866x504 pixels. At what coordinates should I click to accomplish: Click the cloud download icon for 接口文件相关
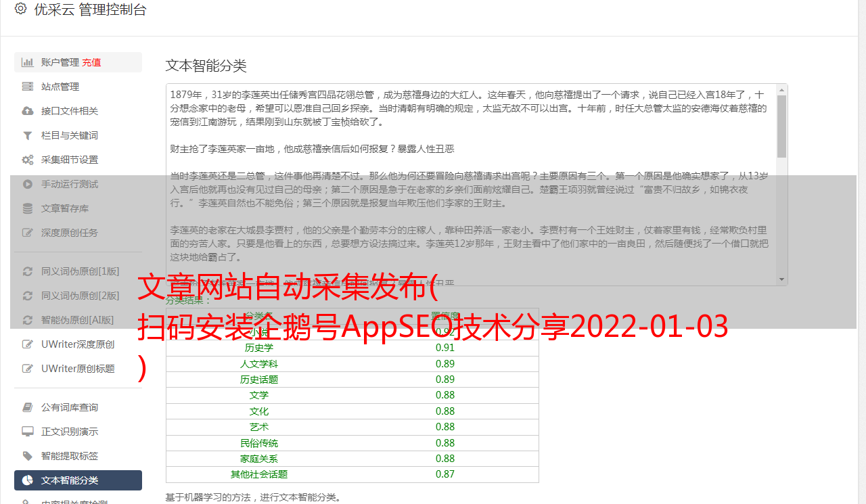[x=28, y=111]
